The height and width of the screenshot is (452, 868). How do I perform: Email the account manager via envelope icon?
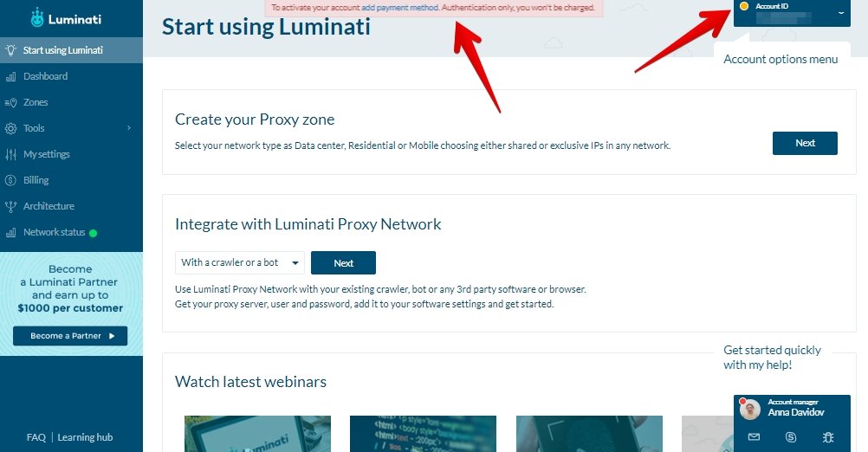(753, 437)
